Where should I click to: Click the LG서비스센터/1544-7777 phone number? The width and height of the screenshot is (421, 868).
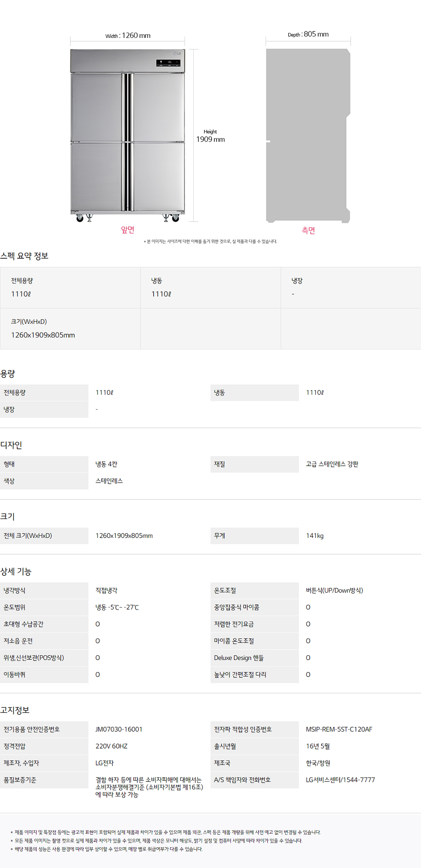340,780
